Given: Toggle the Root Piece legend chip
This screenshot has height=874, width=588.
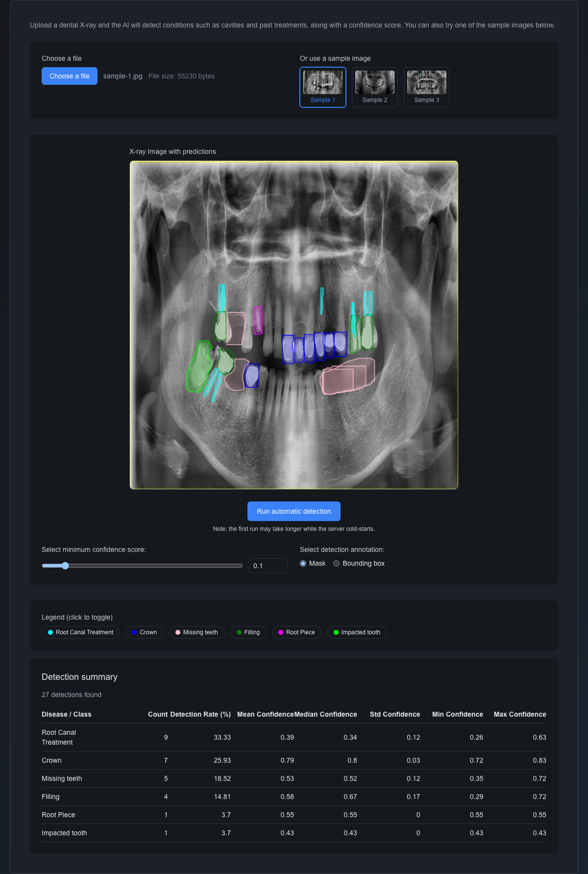Looking at the screenshot, I should [x=296, y=632].
